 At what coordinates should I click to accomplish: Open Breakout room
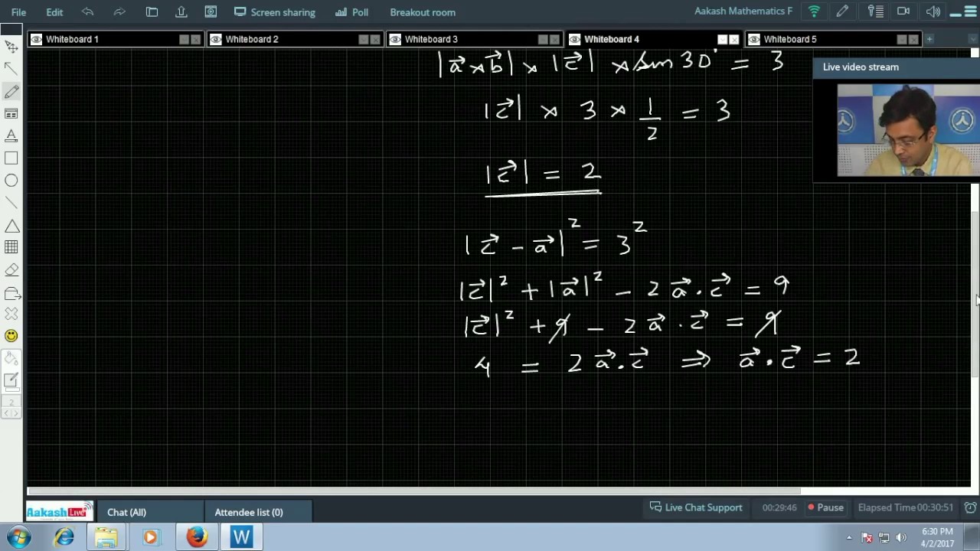click(423, 12)
